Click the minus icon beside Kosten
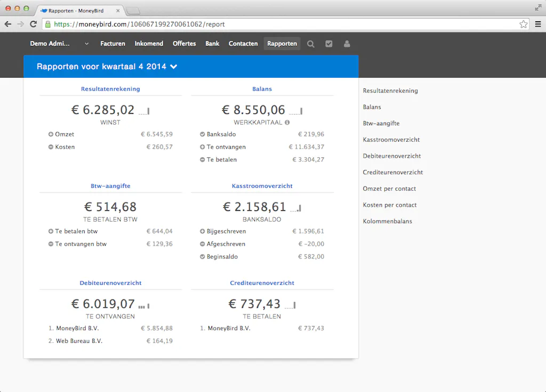 coord(51,147)
